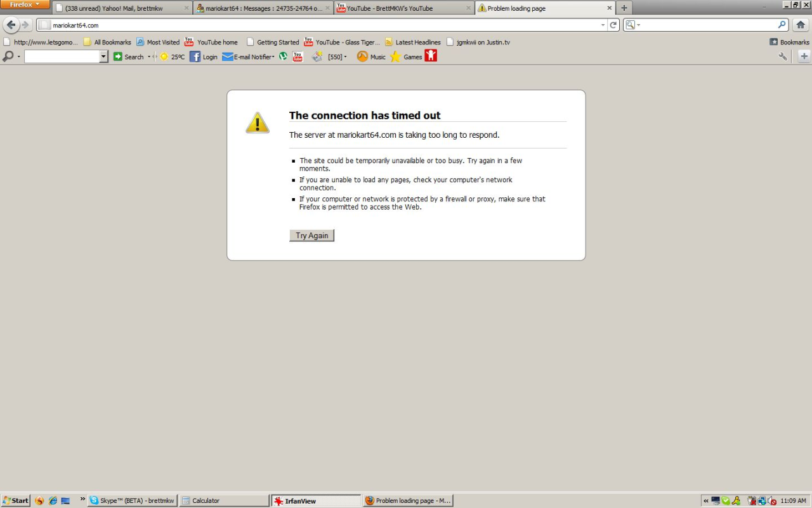Switch to the Yahoo! Mail tab

[121, 8]
